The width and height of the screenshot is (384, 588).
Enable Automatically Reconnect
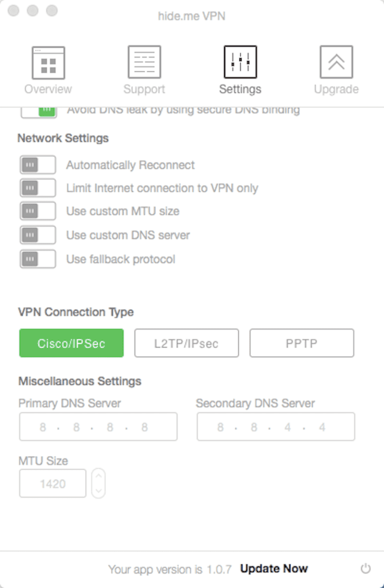[x=37, y=165]
